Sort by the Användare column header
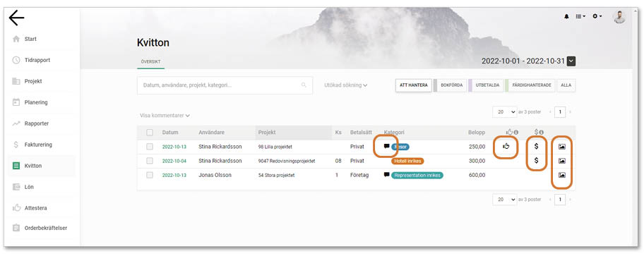Image resolution: width=644 pixels, height=256 pixels. [x=212, y=133]
